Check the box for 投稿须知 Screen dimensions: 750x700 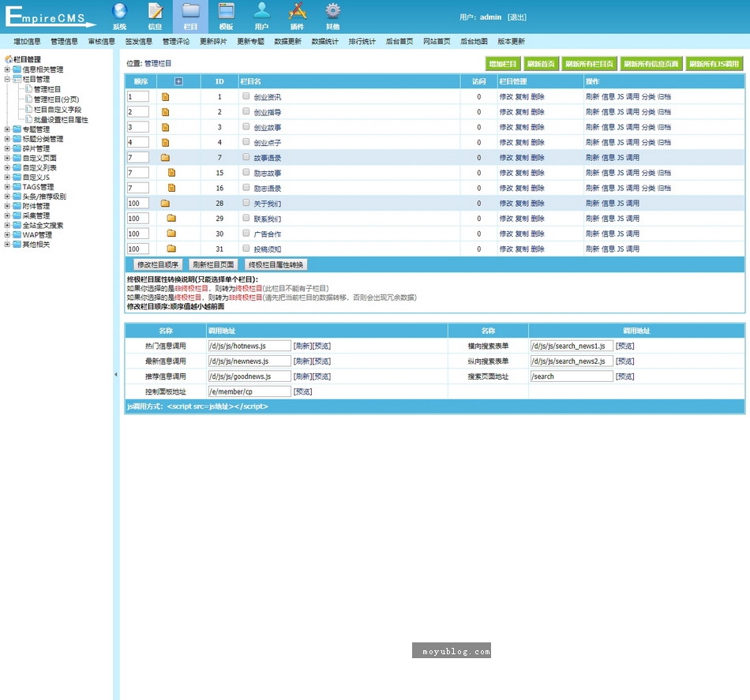(246, 248)
